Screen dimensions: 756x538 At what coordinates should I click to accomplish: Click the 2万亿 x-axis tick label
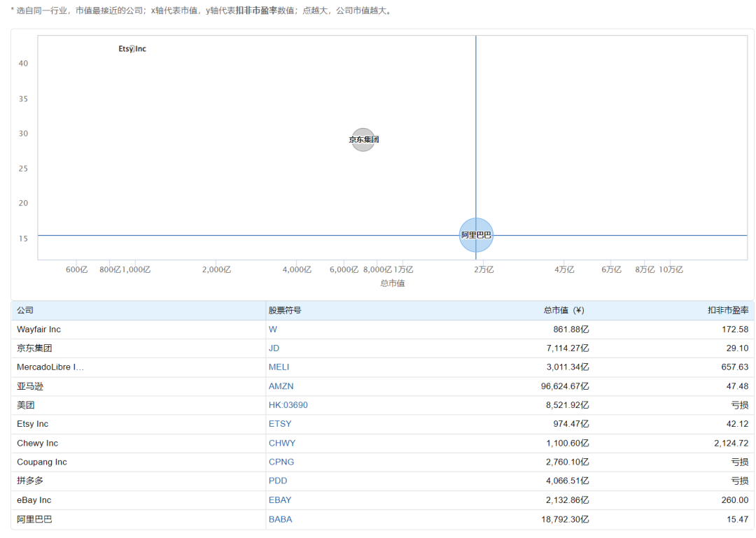coord(484,269)
